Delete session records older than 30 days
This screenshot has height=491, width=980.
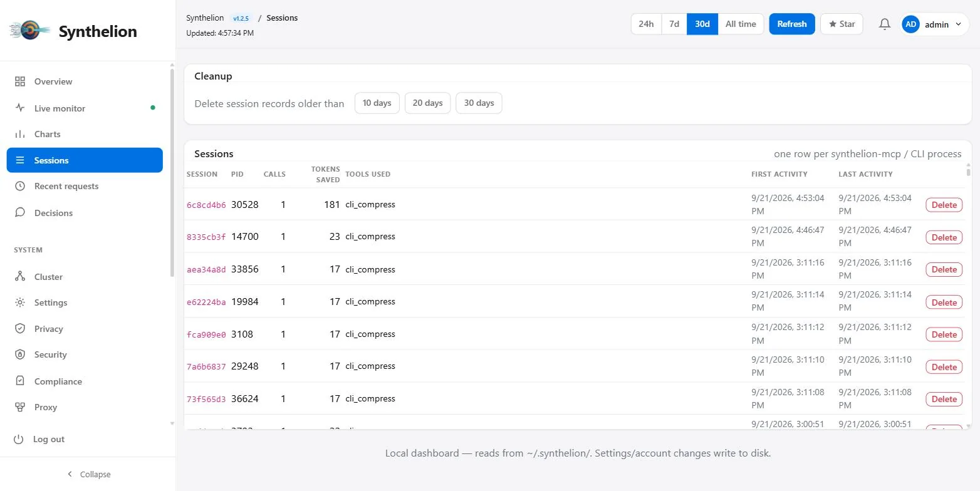[x=479, y=103]
